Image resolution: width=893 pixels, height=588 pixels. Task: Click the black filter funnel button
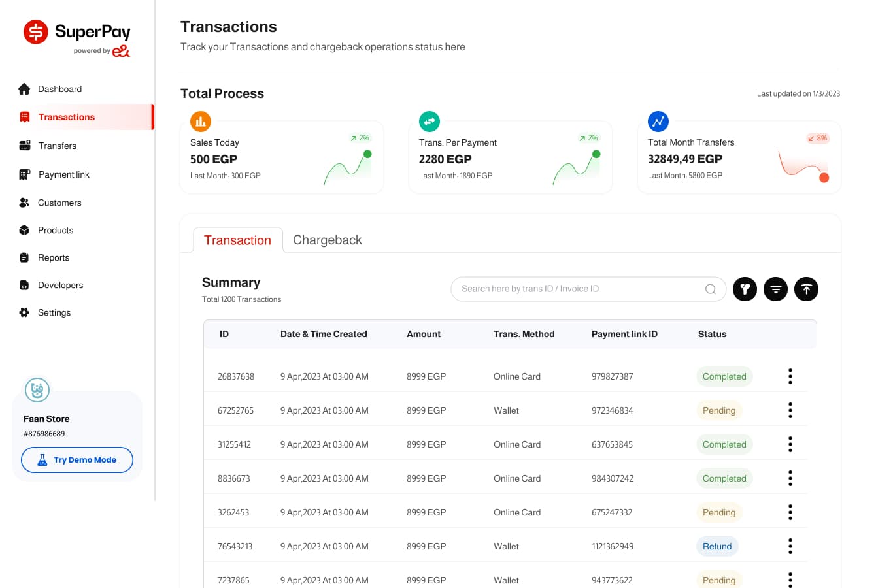click(x=745, y=289)
